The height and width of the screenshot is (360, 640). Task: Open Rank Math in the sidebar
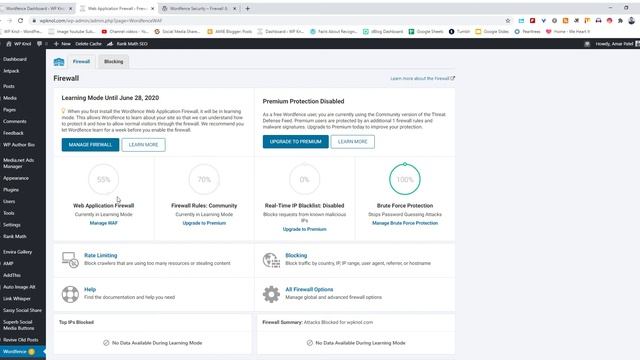pos(15,237)
